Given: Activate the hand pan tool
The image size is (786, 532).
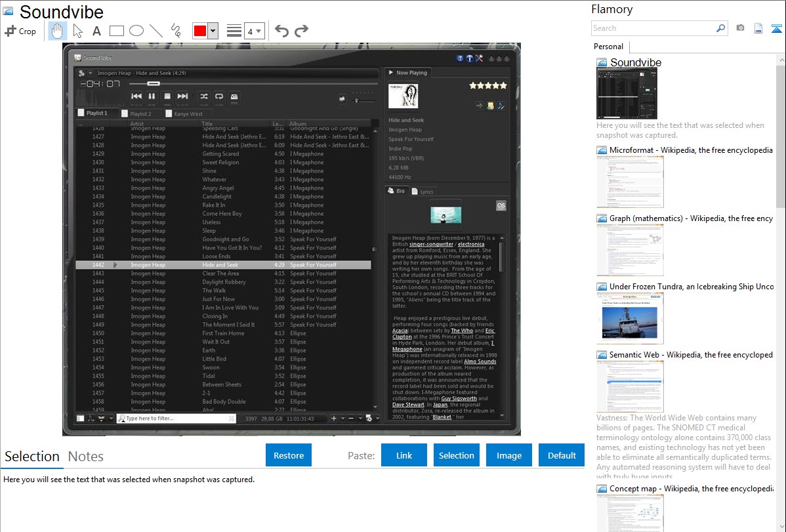Looking at the screenshot, I should coord(57,31).
